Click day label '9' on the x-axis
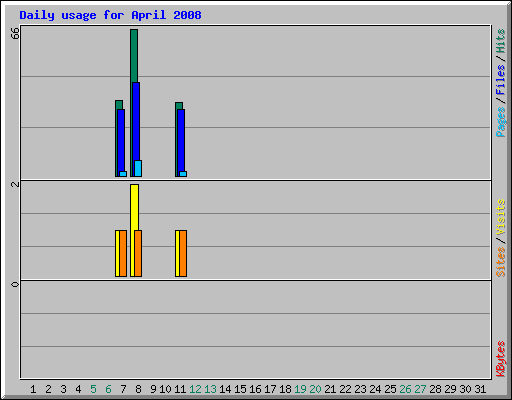 tap(153, 389)
